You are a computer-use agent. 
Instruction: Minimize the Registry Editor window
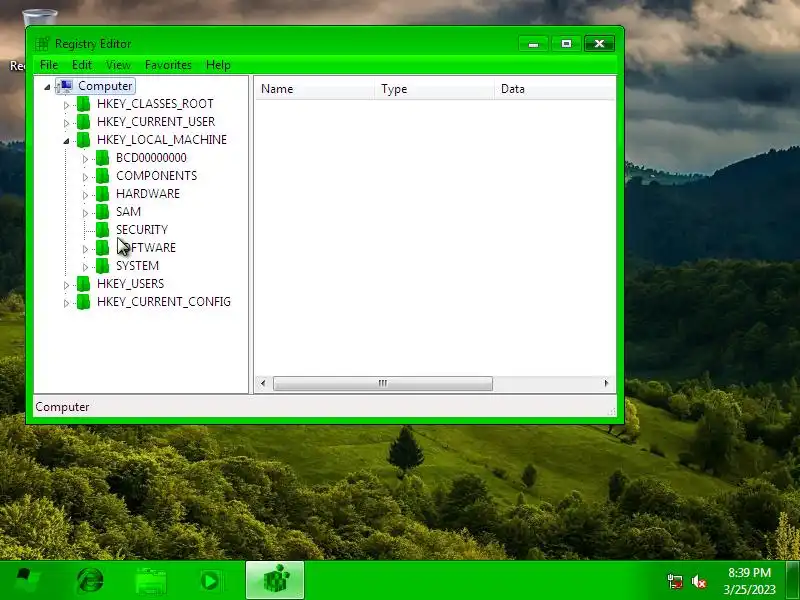point(534,44)
